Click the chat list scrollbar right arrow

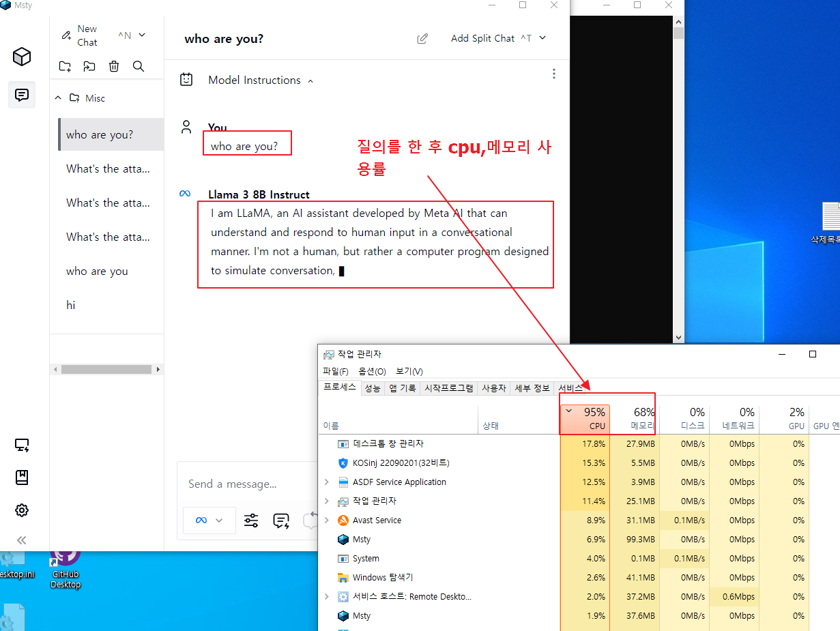(x=158, y=369)
